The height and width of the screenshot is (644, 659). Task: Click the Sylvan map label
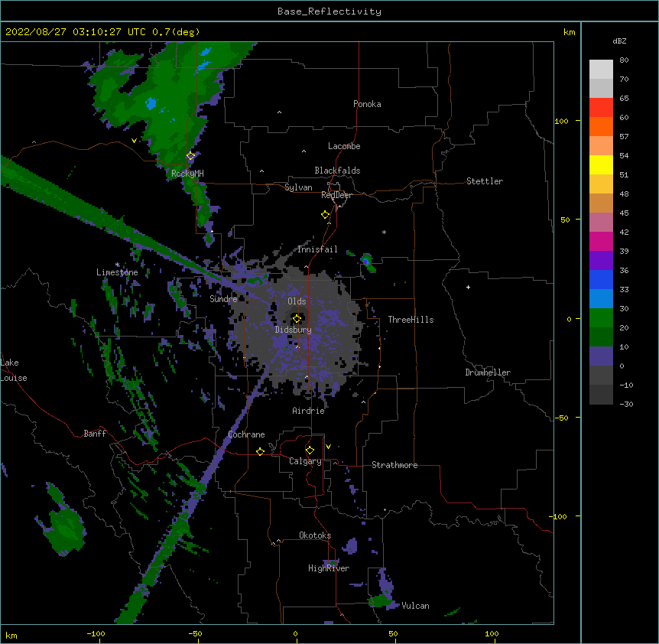pos(298,187)
